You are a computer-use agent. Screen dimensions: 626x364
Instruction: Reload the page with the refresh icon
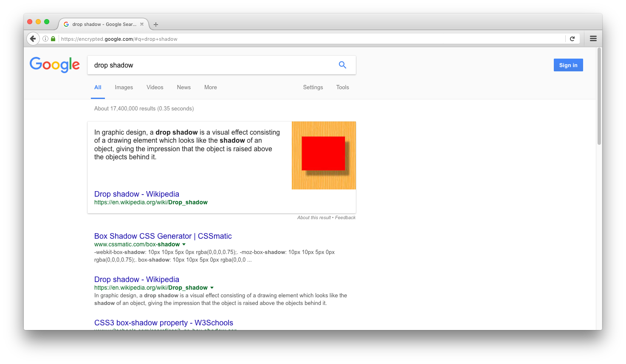click(x=572, y=39)
